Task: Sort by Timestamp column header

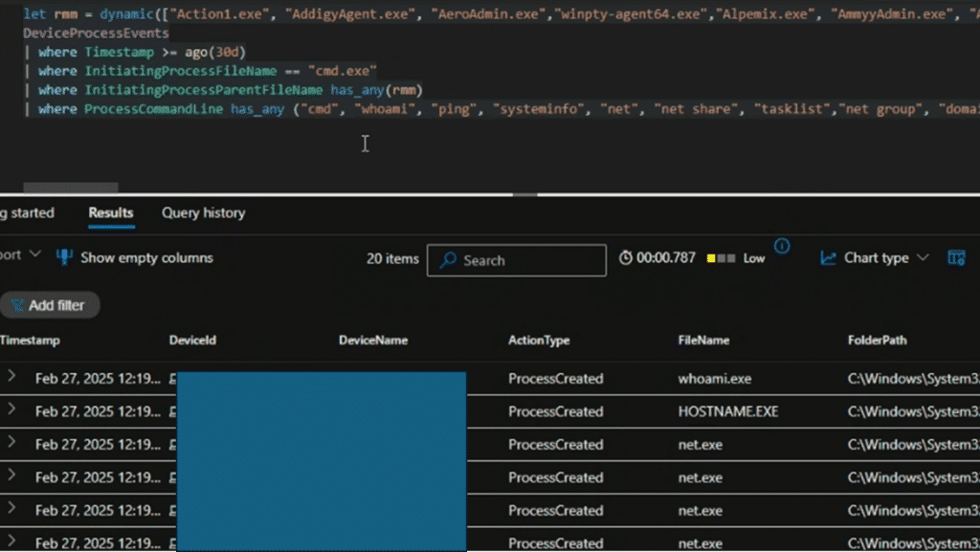Action: [x=30, y=341]
